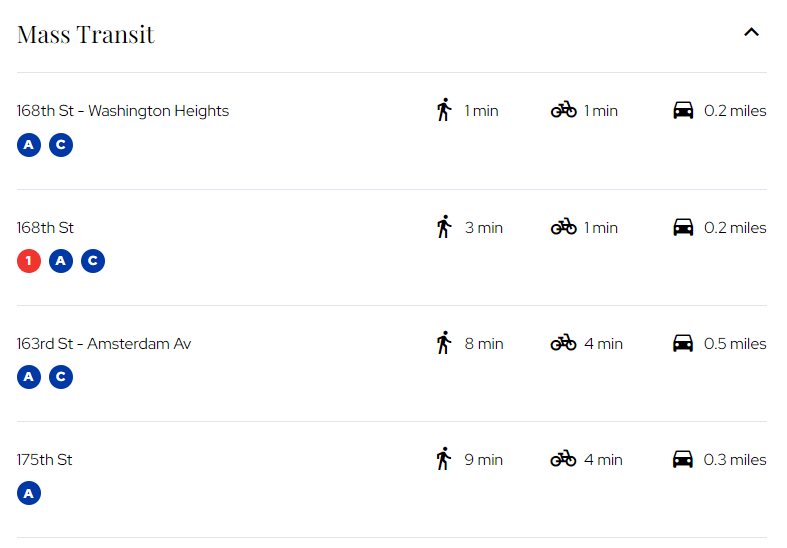Click the walking icon for 175th St
The width and height of the screenshot is (787, 548).
pyautogui.click(x=444, y=459)
